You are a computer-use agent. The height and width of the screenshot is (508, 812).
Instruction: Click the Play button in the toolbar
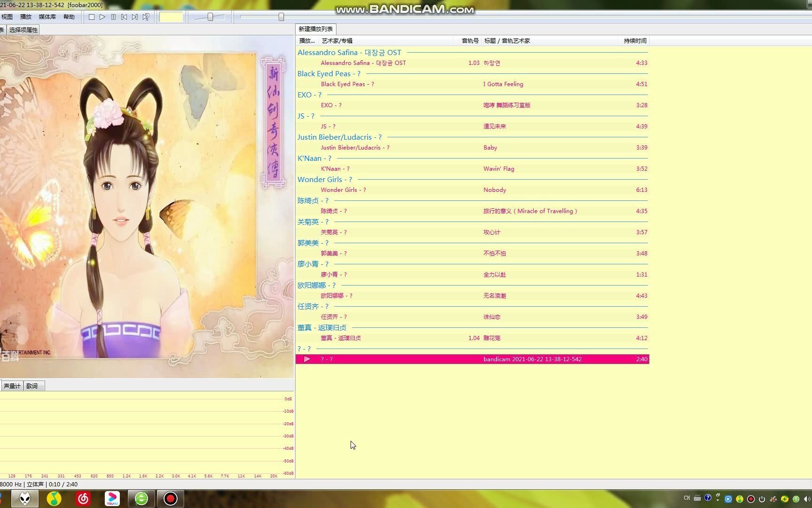(102, 17)
